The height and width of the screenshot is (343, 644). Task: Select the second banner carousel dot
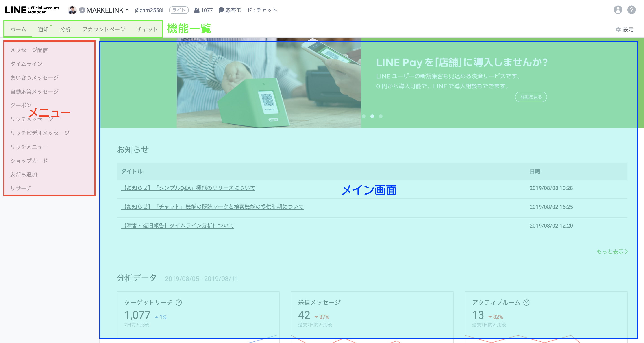(x=372, y=116)
